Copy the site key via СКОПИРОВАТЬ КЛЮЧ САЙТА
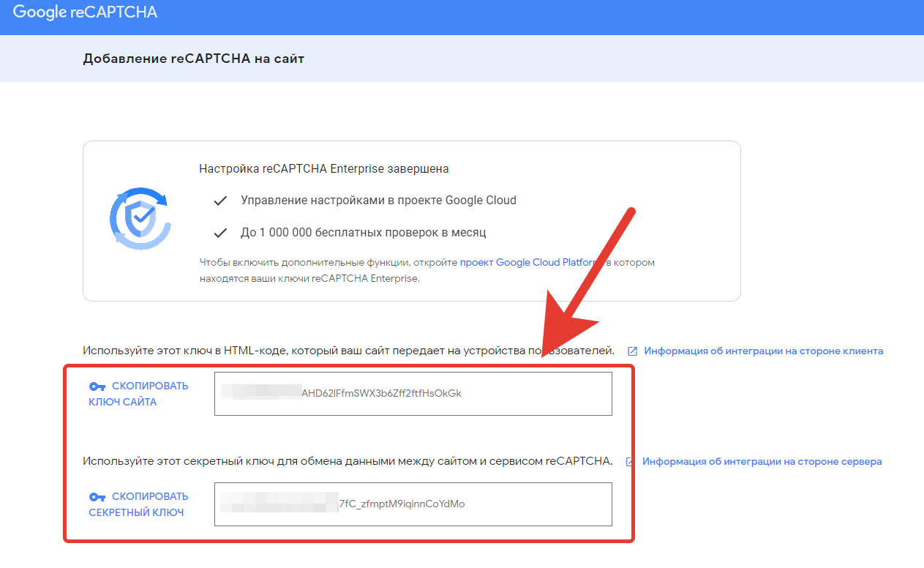 coord(138,394)
